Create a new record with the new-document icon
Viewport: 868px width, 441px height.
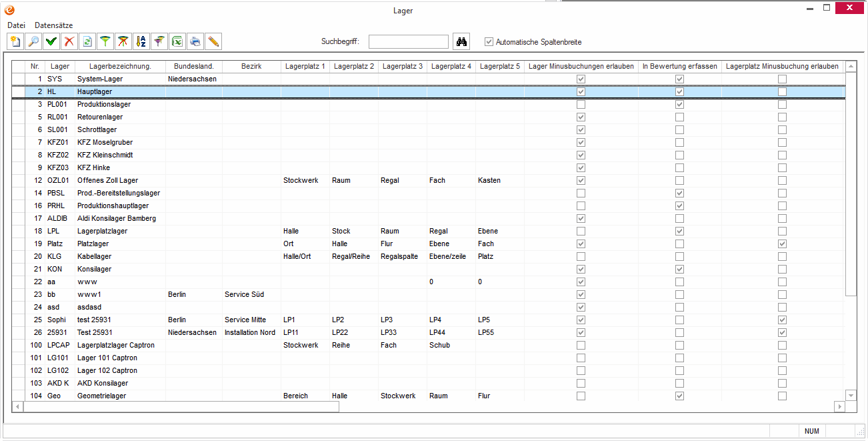pos(15,41)
